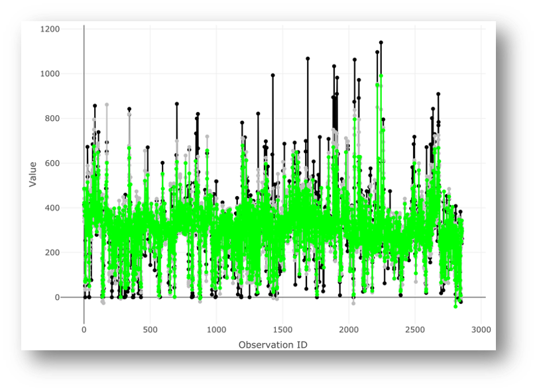Click the 2500 x-axis tick label
537x392 pixels.
coord(415,330)
